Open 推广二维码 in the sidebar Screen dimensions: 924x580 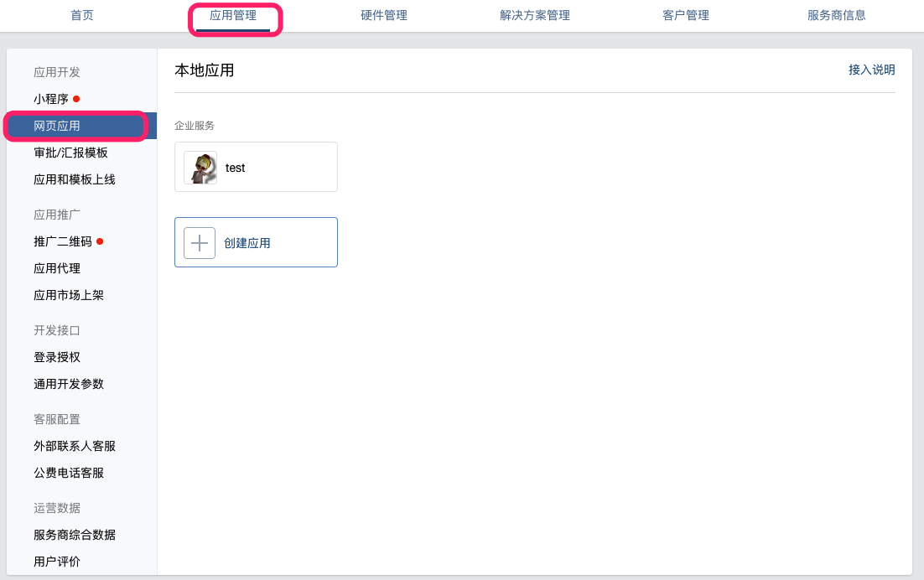63,241
